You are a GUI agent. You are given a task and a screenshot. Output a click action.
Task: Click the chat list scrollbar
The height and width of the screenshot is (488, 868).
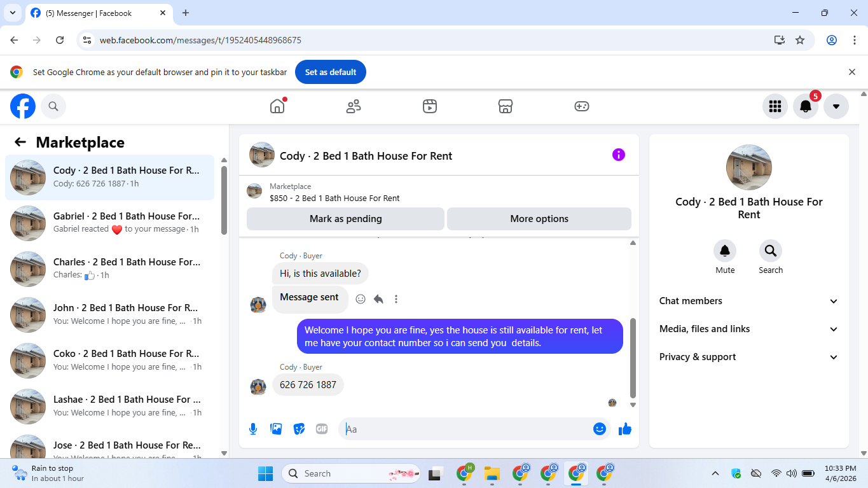(224, 200)
